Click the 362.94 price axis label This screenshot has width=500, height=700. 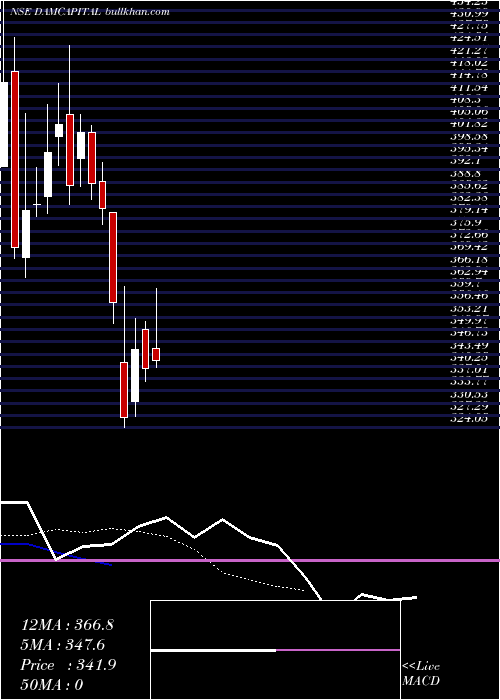(469, 271)
